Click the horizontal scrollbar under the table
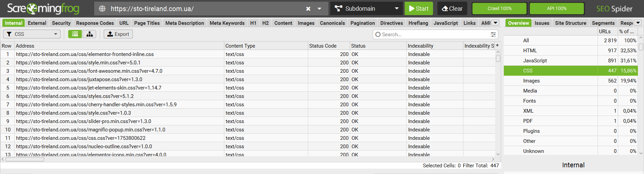Image resolution: width=644 pixels, height=174 pixels. pos(25,159)
